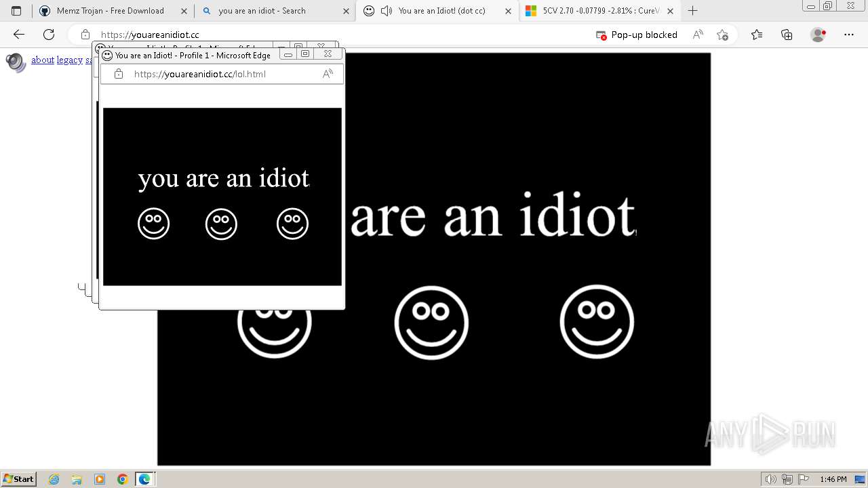The image size is (868, 488).
Task: Launch Internet Explorer from taskbar
Action: [54, 479]
